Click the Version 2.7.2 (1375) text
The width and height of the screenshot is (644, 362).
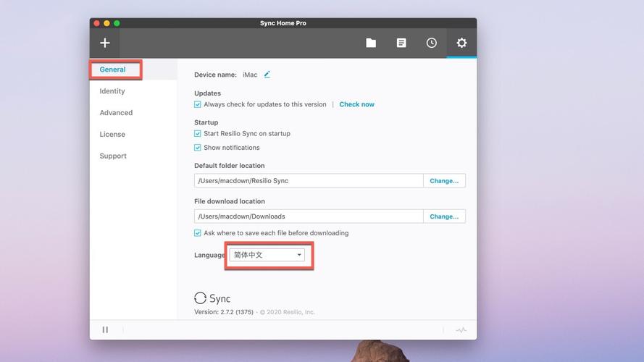pos(224,312)
